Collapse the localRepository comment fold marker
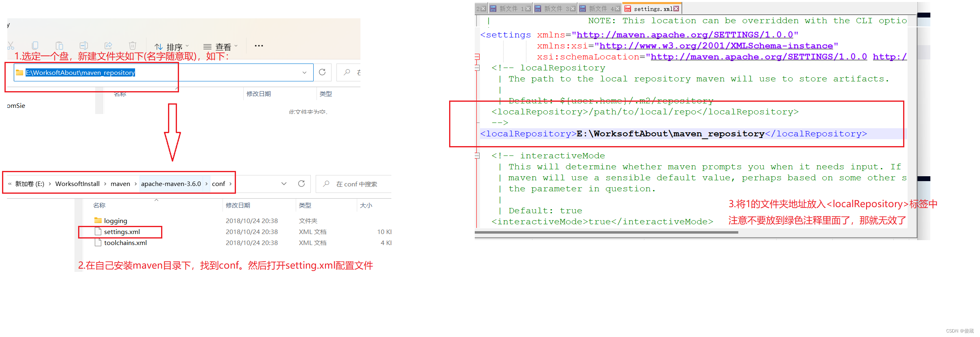 coord(477,68)
